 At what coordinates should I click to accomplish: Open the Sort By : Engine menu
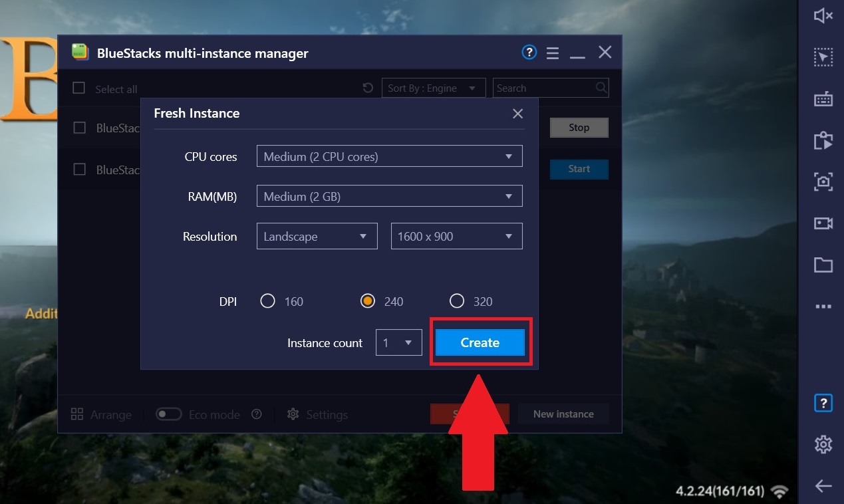pos(432,88)
